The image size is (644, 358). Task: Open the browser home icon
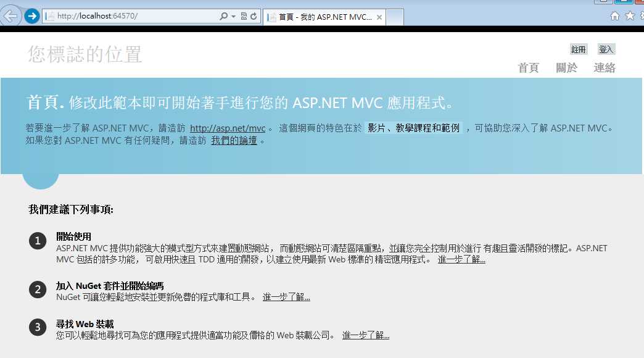click(615, 16)
